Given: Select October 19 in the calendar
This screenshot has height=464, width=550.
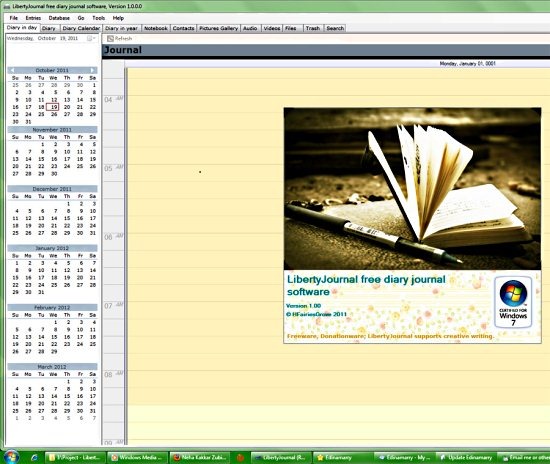Looking at the screenshot, I should (53, 107).
